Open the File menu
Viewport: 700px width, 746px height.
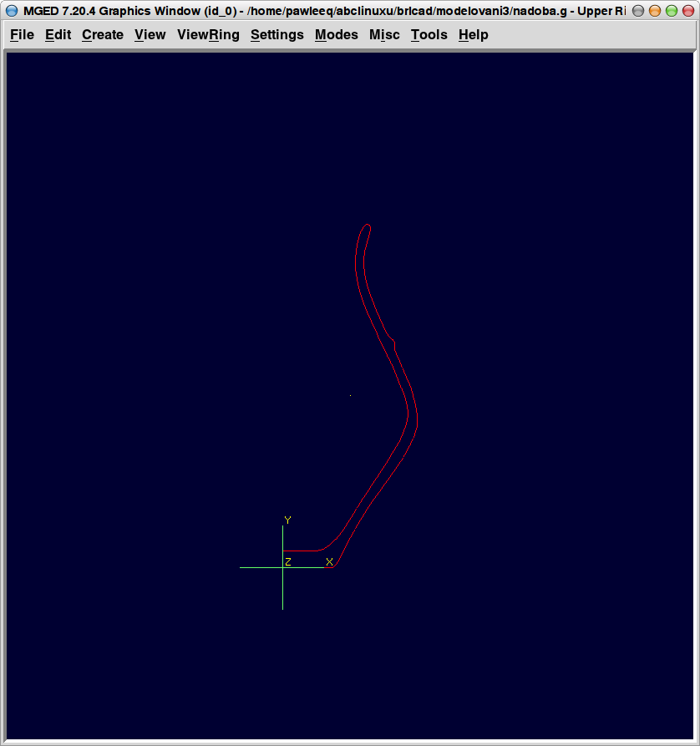(22, 35)
